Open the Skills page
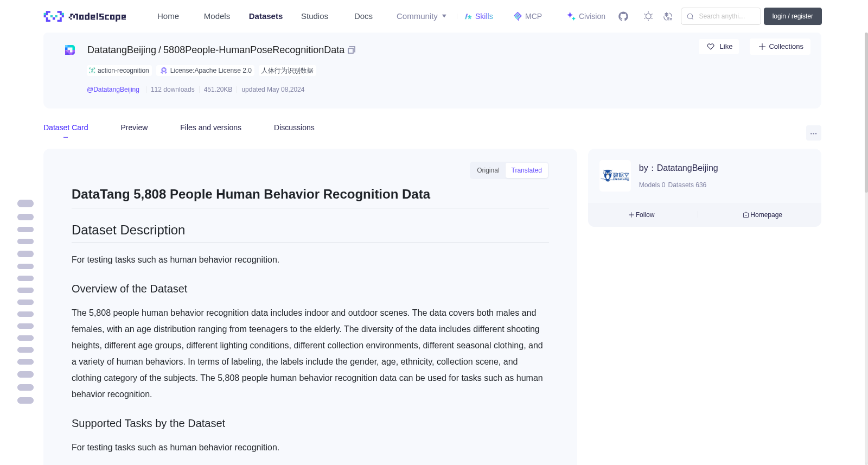This screenshot has width=868, height=465. [479, 16]
